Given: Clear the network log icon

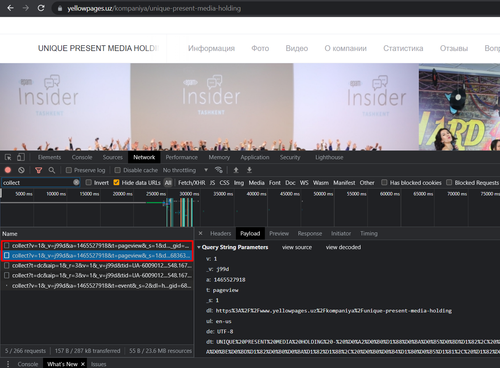Looking at the screenshot, I should 21,170.
